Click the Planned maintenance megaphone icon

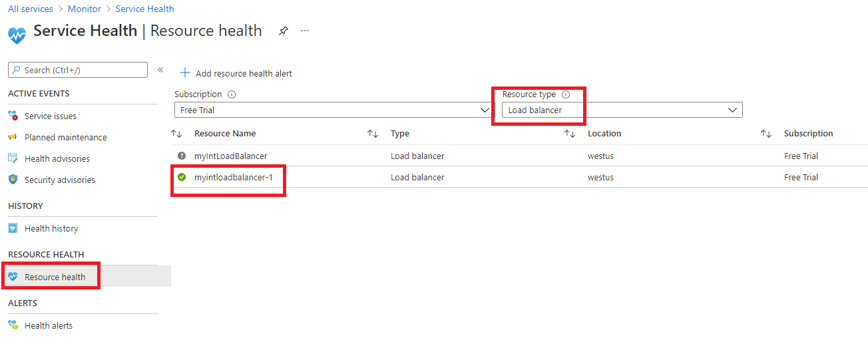coord(13,137)
